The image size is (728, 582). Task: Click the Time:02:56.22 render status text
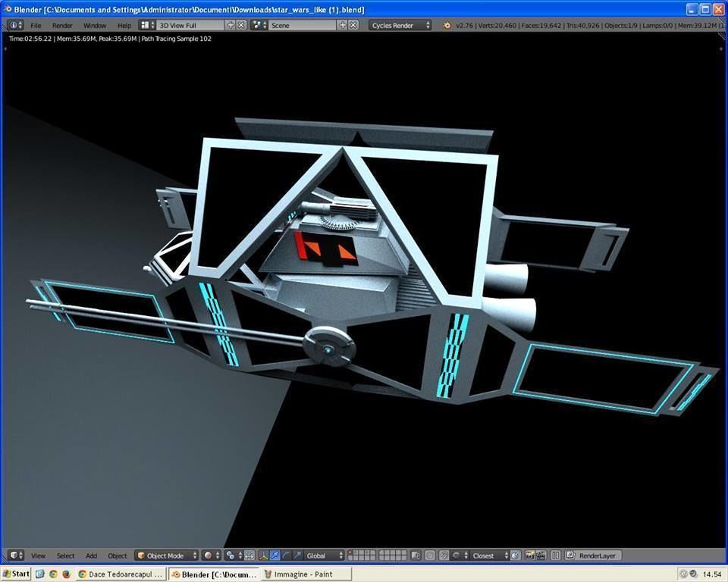click(x=30, y=39)
